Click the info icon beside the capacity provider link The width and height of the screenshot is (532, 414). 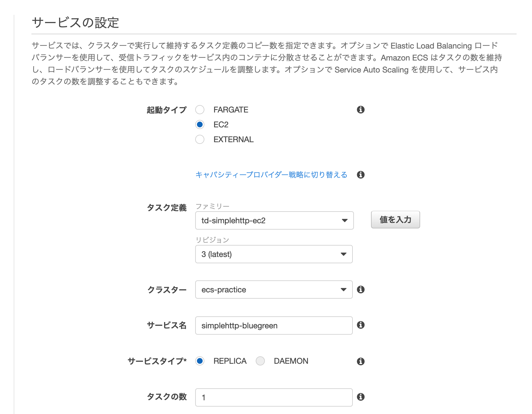pos(361,175)
